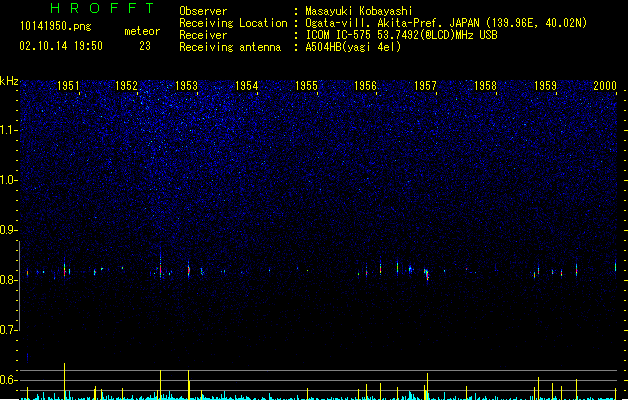The width and height of the screenshot is (629, 400).
Task: Click the 1955 time marker
Action: tap(306, 85)
